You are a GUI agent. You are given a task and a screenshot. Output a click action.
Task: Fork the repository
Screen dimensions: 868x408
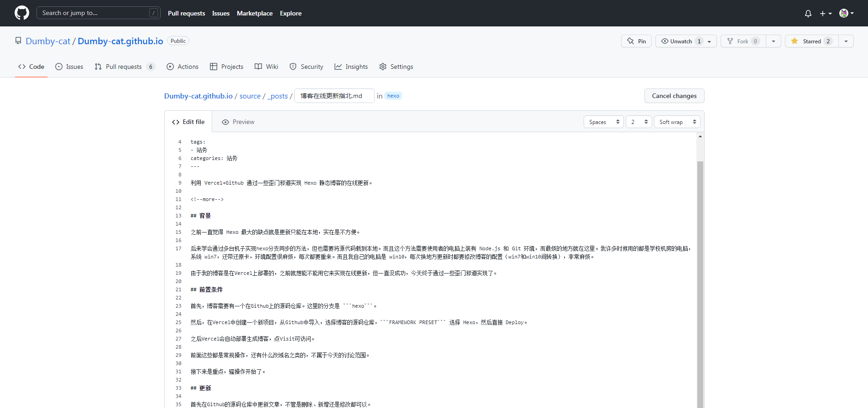[x=743, y=41]
